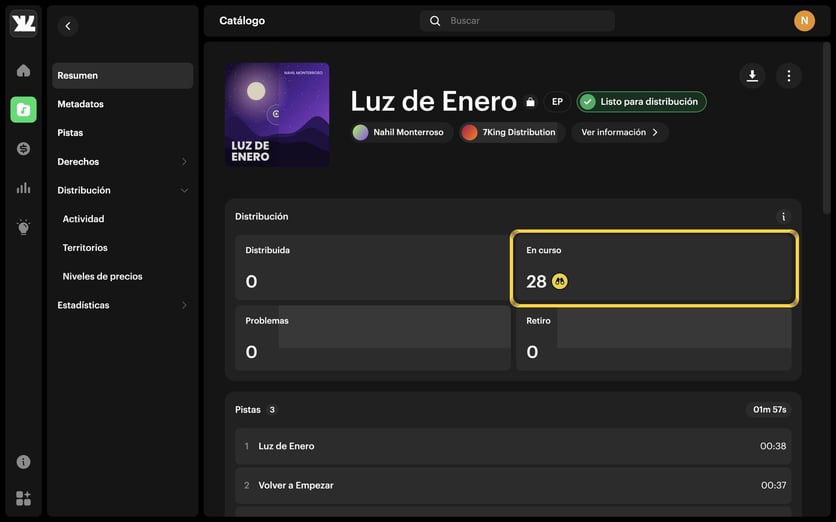This screenshot has height=522, width=836.
Task: Click Nahil Monterroso avatar circle
Action: [360, 132]
